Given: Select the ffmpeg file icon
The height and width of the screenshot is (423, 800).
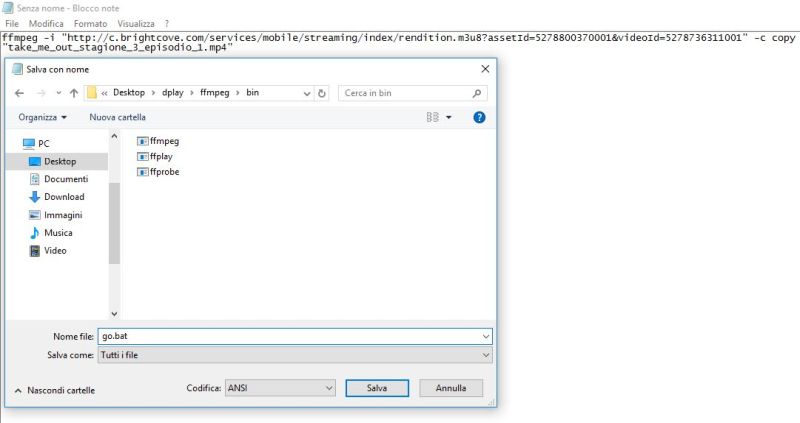Looking at the screenshot, I should (142, 141).
